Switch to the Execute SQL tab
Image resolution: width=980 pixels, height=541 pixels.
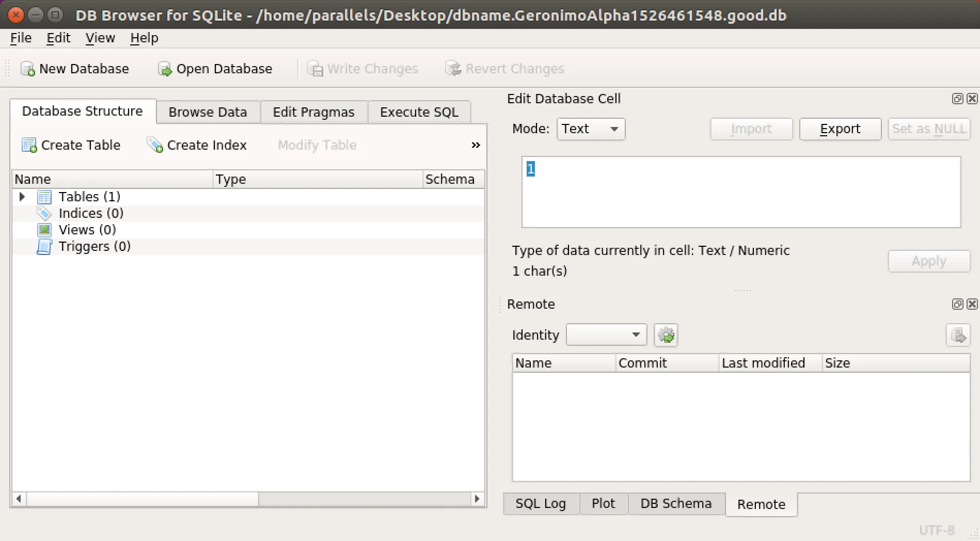(x=419, y=112)
